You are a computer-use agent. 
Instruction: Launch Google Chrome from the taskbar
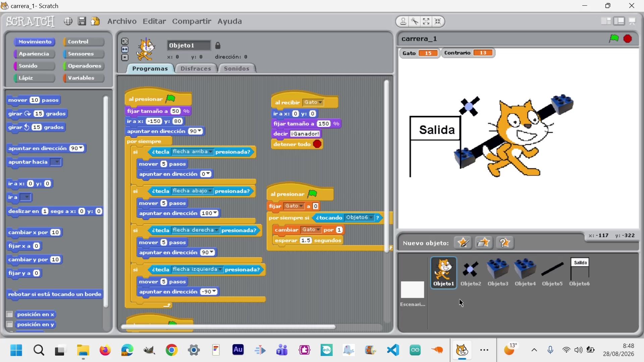(172, 350)
